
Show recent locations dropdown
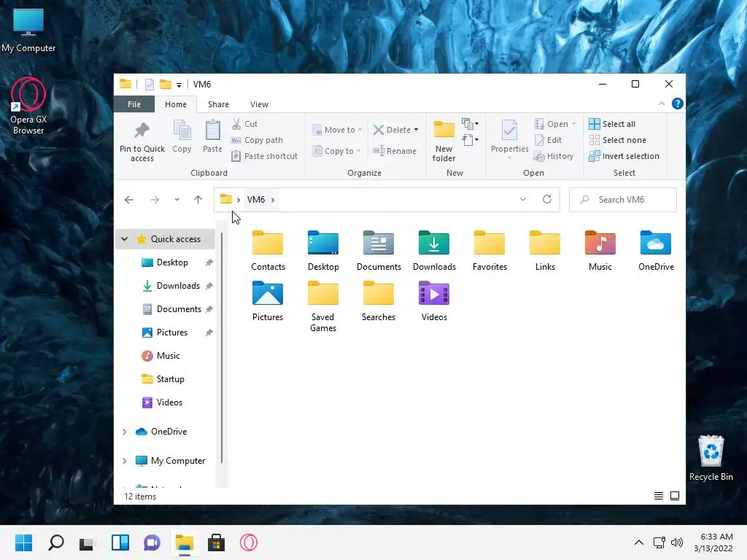click(177, 200)
